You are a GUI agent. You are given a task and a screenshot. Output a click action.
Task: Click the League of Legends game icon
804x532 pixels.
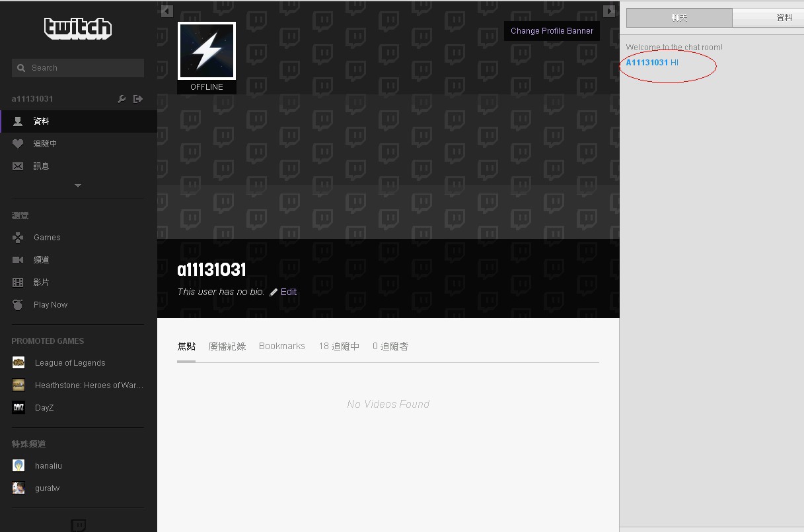(18, 362)
